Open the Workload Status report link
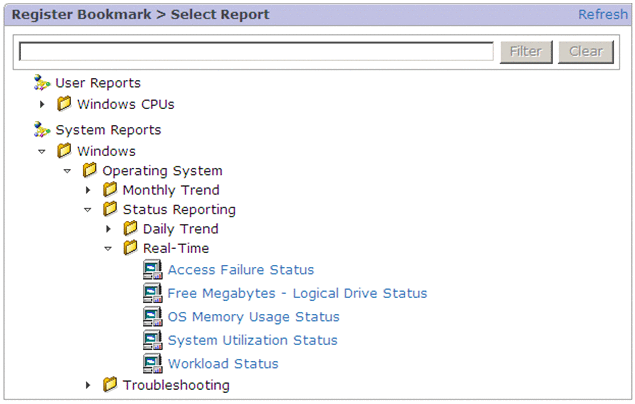Screen dimensions: 635x404 pos(223,364)
